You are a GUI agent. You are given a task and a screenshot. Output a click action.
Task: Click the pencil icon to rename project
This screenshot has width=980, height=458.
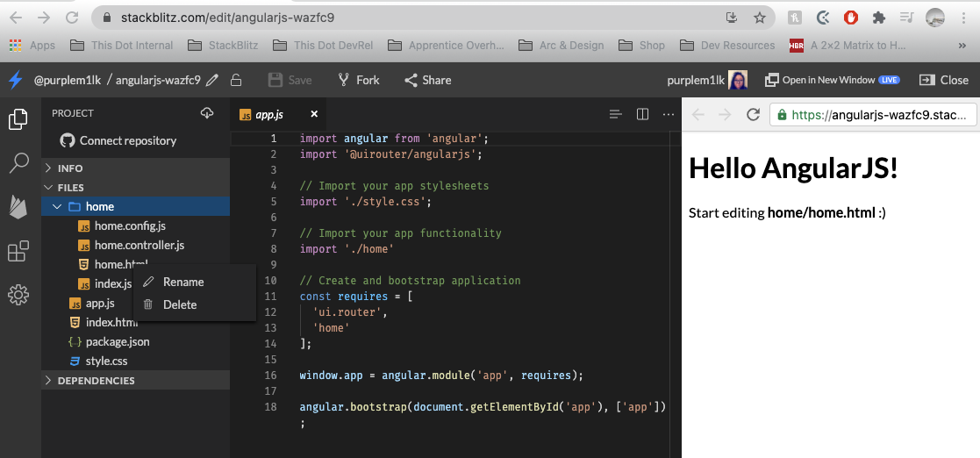click(x=212, y=80)
